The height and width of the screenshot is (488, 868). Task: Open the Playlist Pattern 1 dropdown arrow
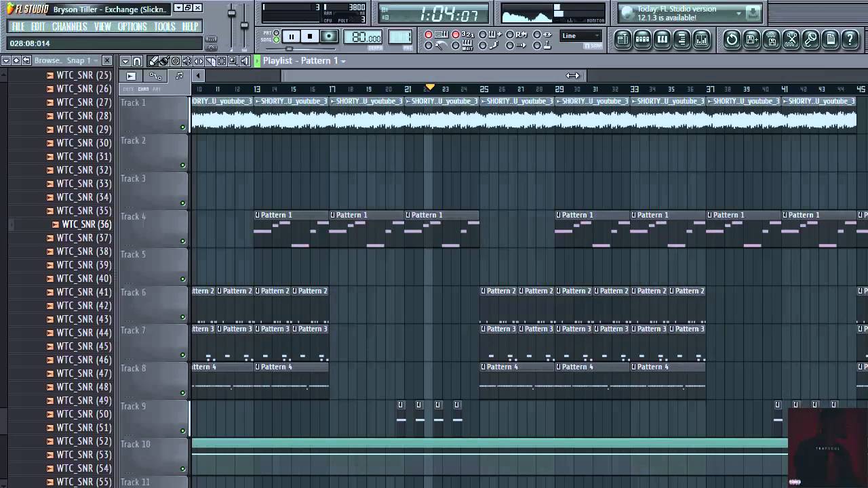[343, 62]
